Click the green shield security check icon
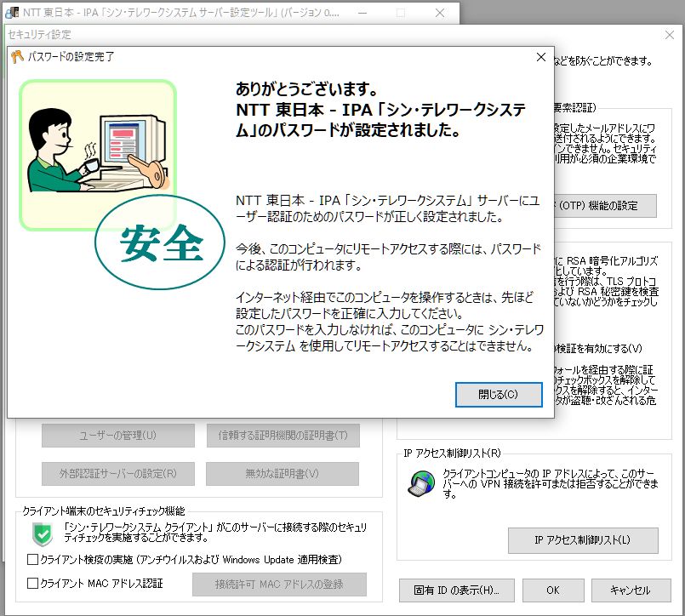The width and height of the screenshot is (685, 616). click(43, 534)
